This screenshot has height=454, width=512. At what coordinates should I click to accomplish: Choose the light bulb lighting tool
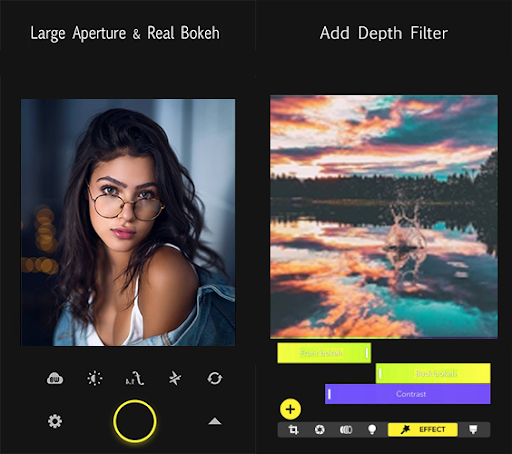(372, 430)
